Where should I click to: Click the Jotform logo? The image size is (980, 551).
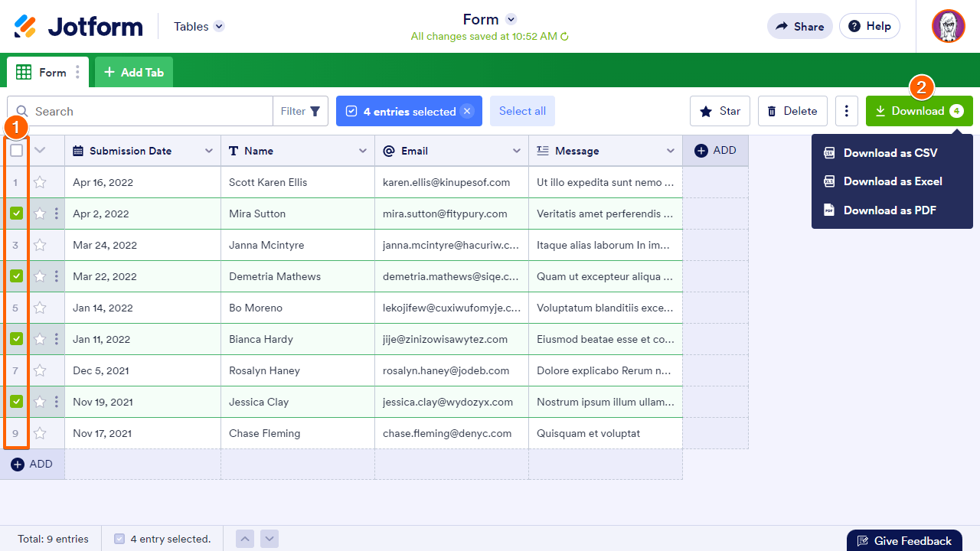[78, 26]
